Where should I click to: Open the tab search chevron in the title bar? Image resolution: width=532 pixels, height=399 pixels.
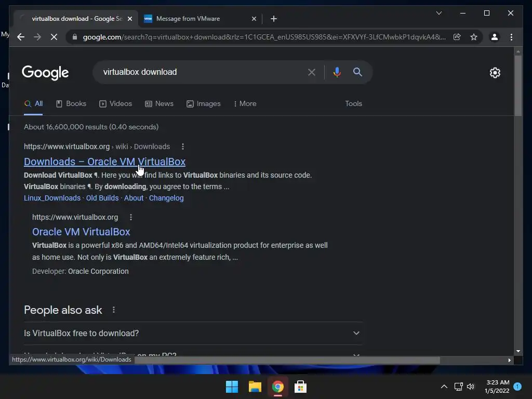pos(438,13)
